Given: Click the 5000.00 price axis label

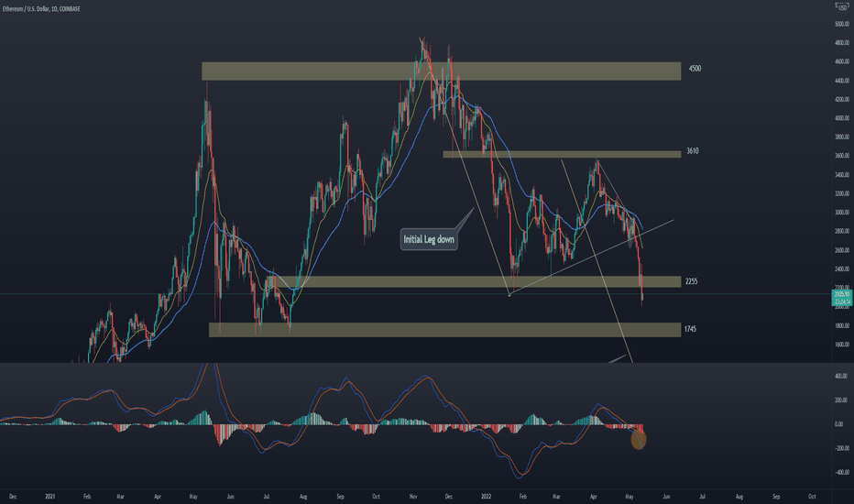Looking at the screenshot, I should [841, 24].
